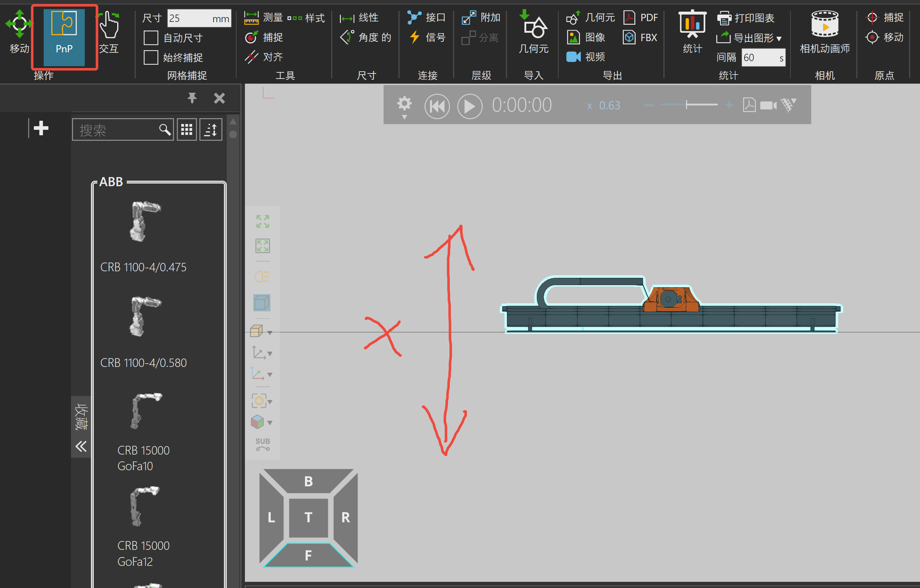The height and width of the screenshot is (588, 920).
Task: Reset the simulation
Action: point(437,106)
